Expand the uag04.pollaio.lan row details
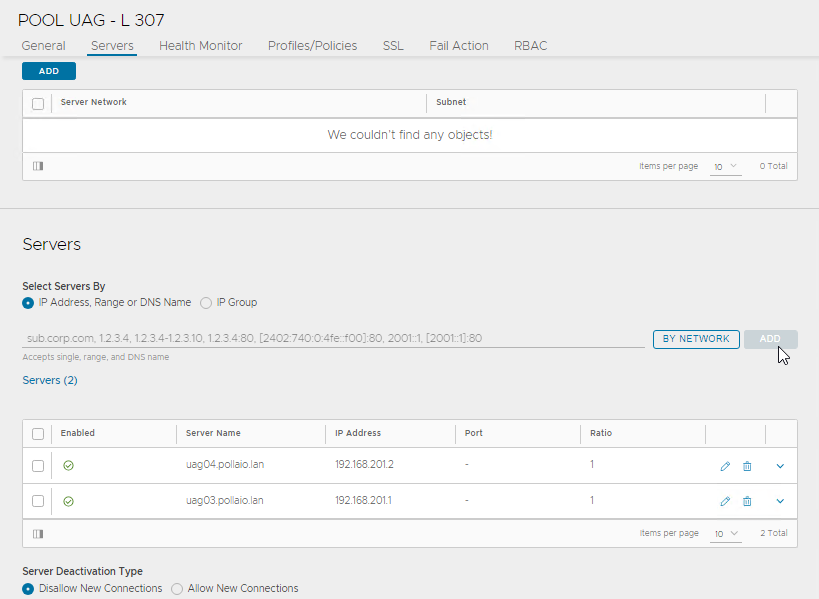819x599 pixels. tap(780, 466)
